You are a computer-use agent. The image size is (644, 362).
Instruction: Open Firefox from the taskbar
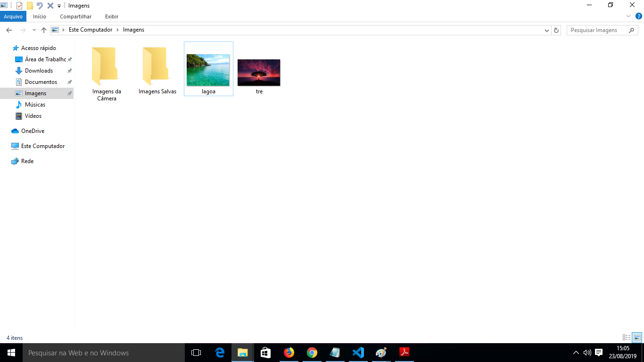click(289, 353)
